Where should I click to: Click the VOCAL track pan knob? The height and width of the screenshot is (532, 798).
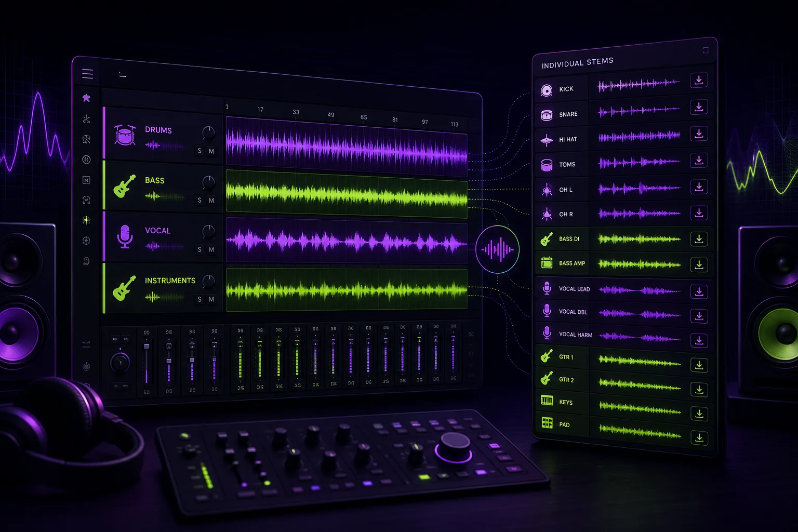pyautogui.click(x=208, y=232)
